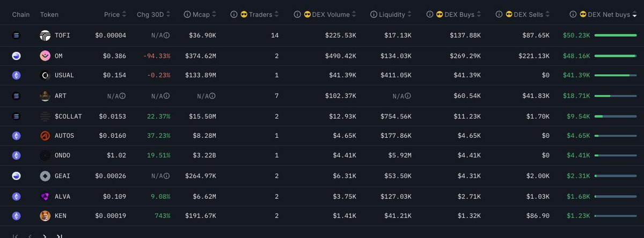Screen dimensions: 644x238
Task: Sort by DEX Sells using its sort arrows
Action: (x=548, y=14)
